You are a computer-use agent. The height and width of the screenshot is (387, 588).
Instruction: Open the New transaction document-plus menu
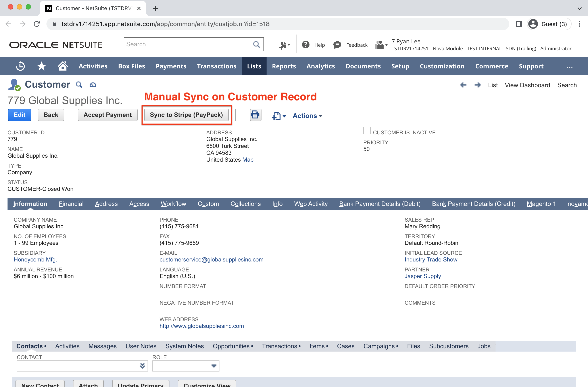pos(279,116)
